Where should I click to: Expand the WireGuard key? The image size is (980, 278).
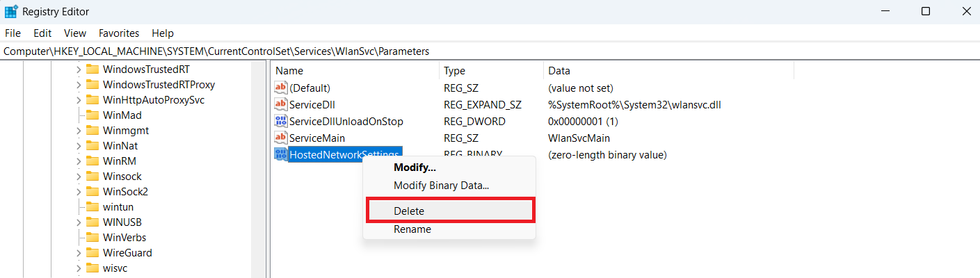(x=78, y=253)
